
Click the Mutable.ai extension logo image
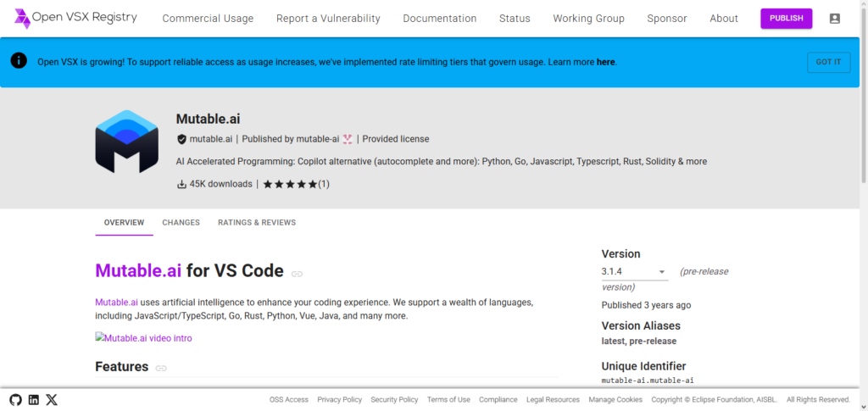[x=127, y=142]
